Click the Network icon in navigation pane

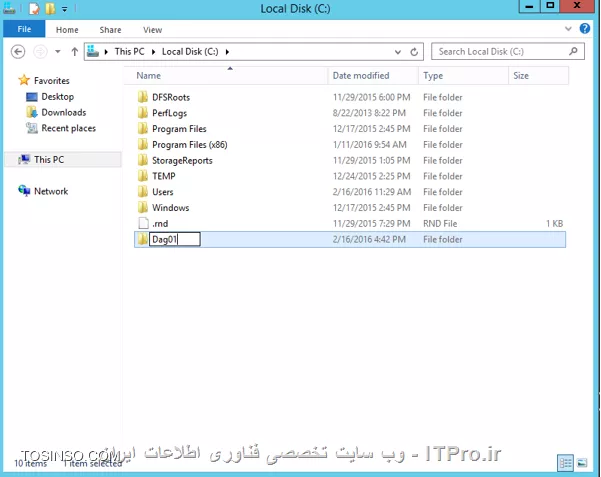[24, 191]
